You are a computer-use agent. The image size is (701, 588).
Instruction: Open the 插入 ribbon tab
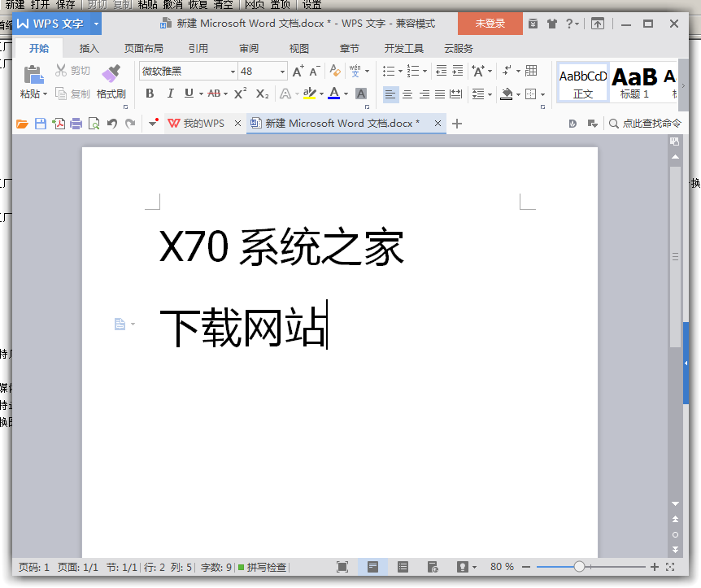(89, 48)
